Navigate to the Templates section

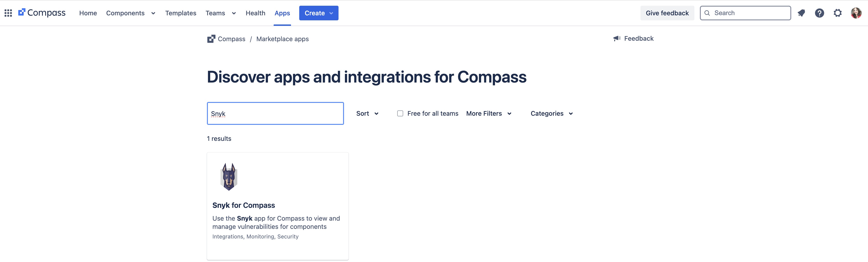tap(181, 13)
